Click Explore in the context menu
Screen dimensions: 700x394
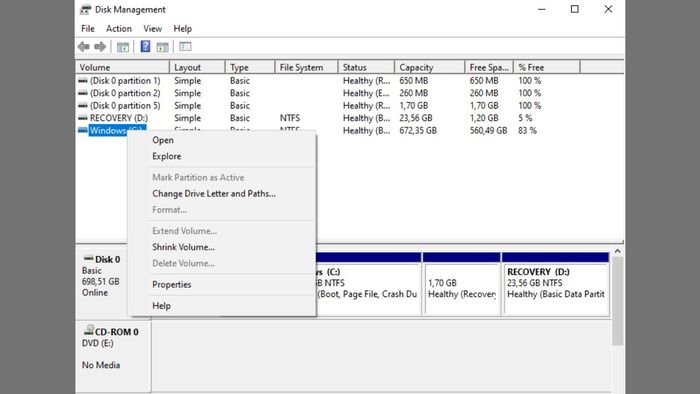click(x=167, y=156)
